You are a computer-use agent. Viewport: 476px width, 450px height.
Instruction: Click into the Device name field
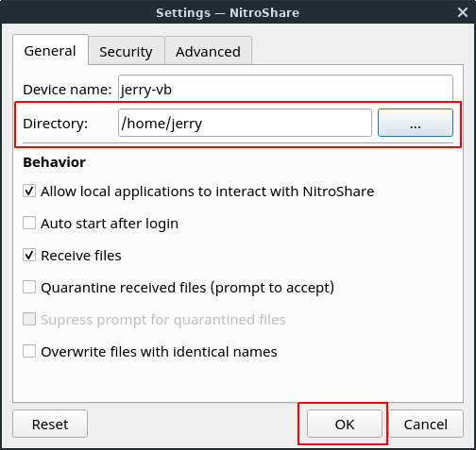285,89
